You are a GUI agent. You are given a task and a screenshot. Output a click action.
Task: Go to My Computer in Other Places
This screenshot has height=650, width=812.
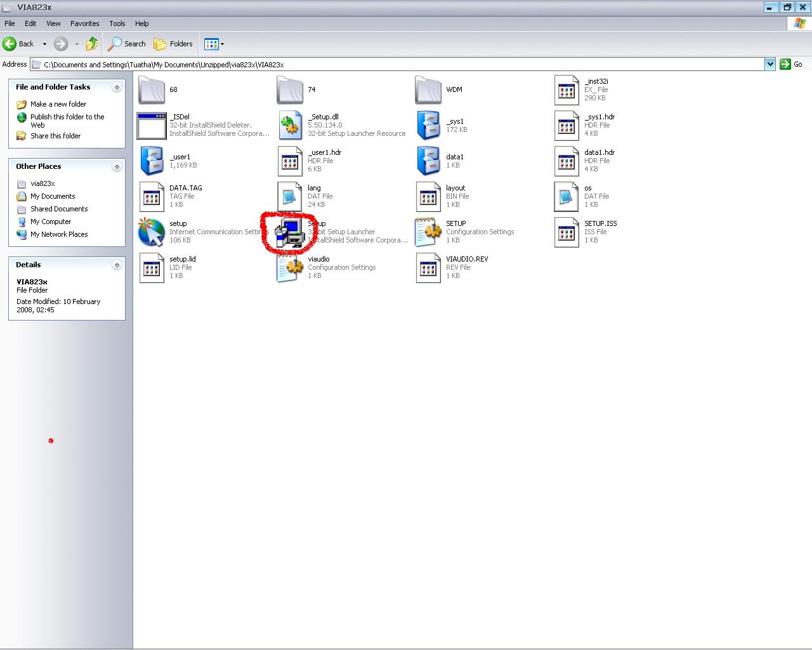pos(51,222)
